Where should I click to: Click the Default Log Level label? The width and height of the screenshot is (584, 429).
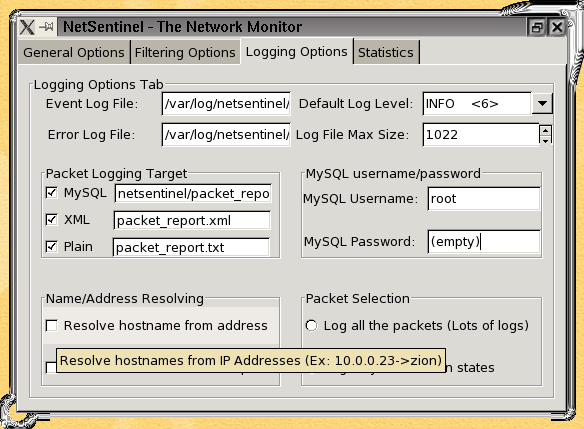pos(356,104)
